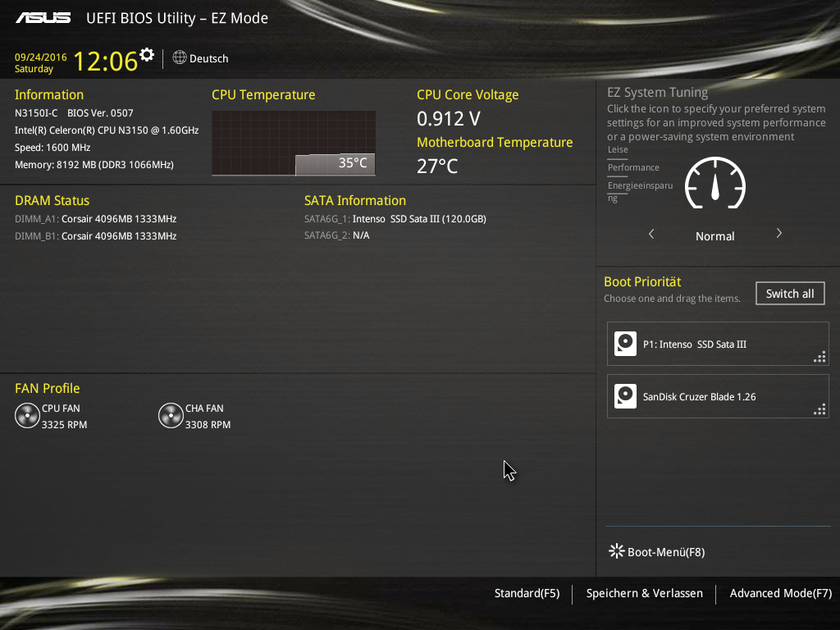Click the drag handle on SanDisk Cruzer entry

(x=819, y=410)
